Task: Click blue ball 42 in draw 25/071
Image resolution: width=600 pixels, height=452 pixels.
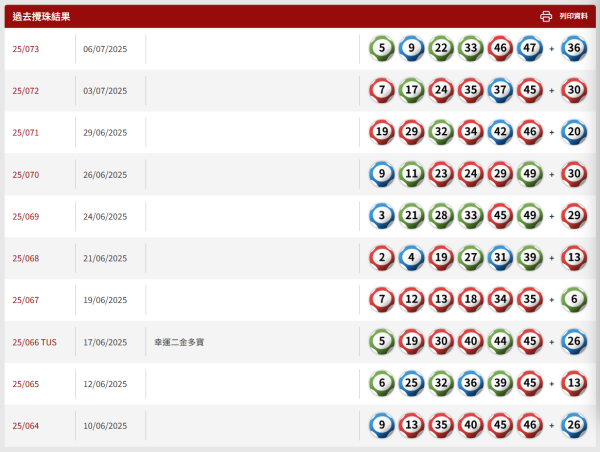Action: (x=501, y=132)
